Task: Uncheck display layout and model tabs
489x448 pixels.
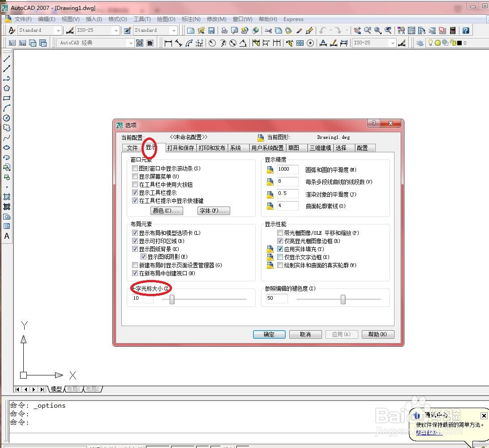Action: pyautogui.click(x=135, y=233)
